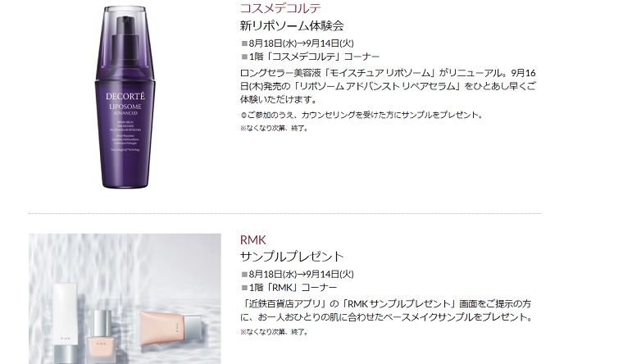Open the サンプルプレゼント title under RMK
The height and width of the screenshot is (364, 623).
pos(292,257)
